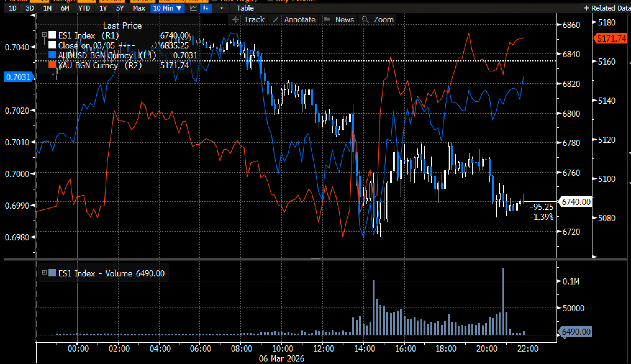The image size is (631, 364).
Task: Click the Track crosshair icon
Action: (236, 20)
